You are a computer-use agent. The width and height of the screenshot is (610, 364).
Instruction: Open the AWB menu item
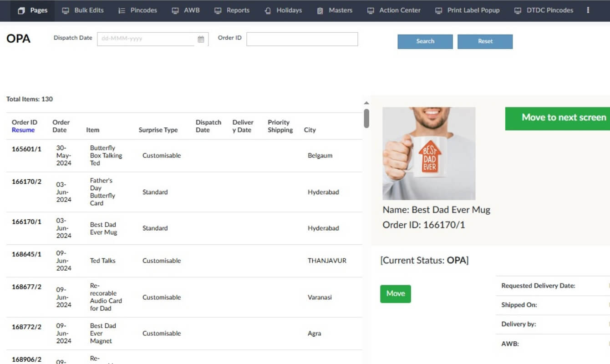(x=186, y=10)
